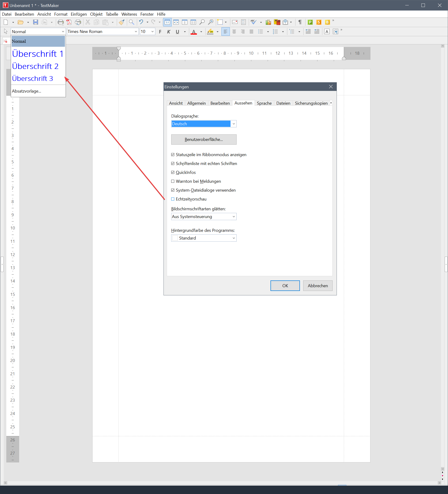Enable Warnton bei Meldungen checkbox
This screenshot has width=448, height=494.
click(x=173, y=181)
